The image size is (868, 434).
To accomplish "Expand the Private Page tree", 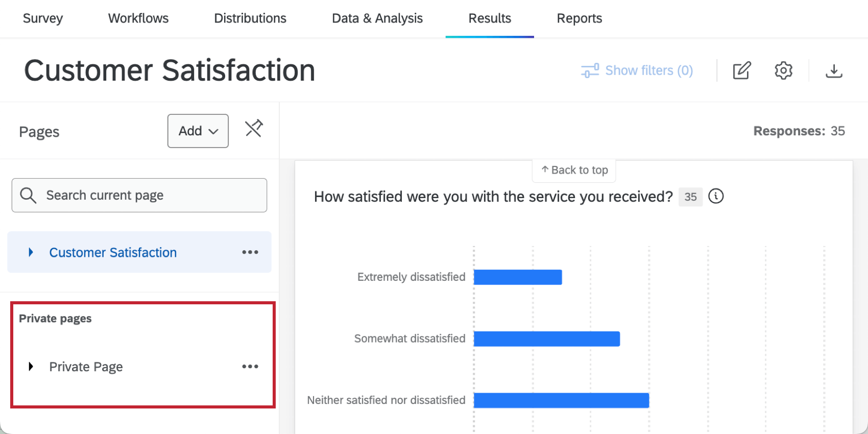I will coord(31,366).
